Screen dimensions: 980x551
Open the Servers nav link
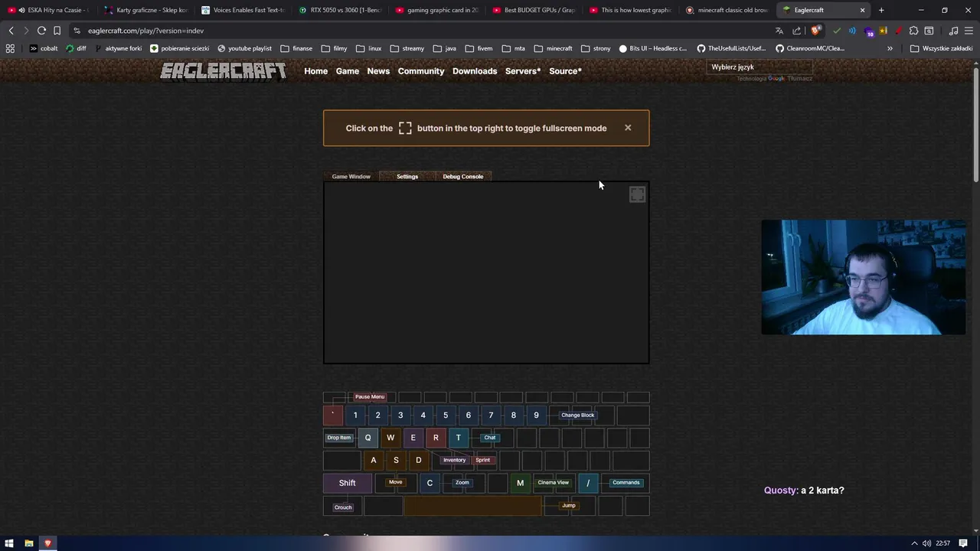[x=523, y=71]
